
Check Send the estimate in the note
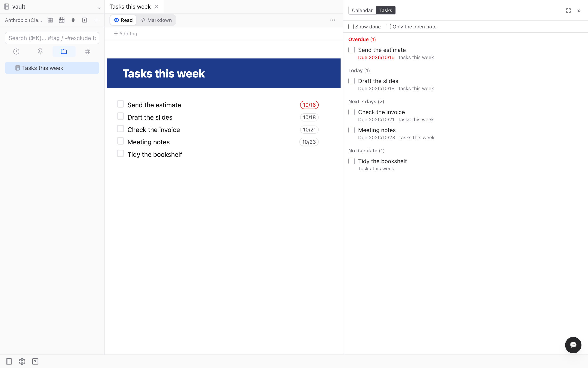[x=120, y=104]
